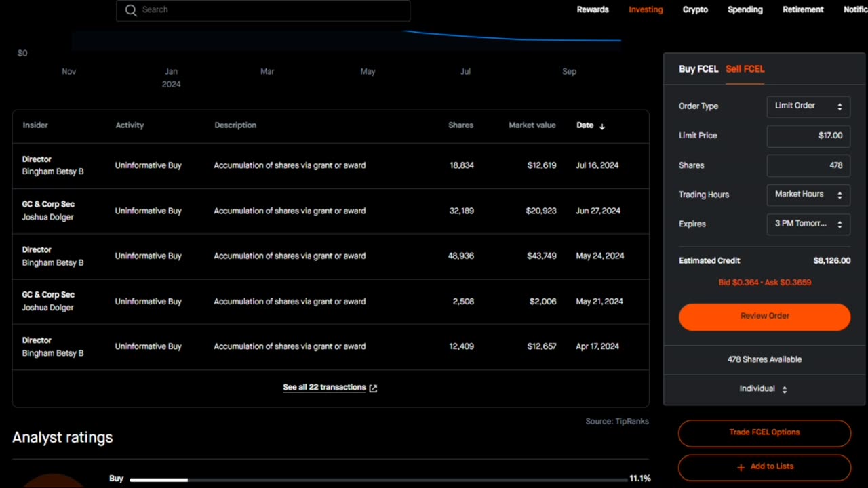The image size is (868, 488).
Task: Click the Jun 27, 2024 date cell
Action: pyautogui.click(x=598, y=211)
